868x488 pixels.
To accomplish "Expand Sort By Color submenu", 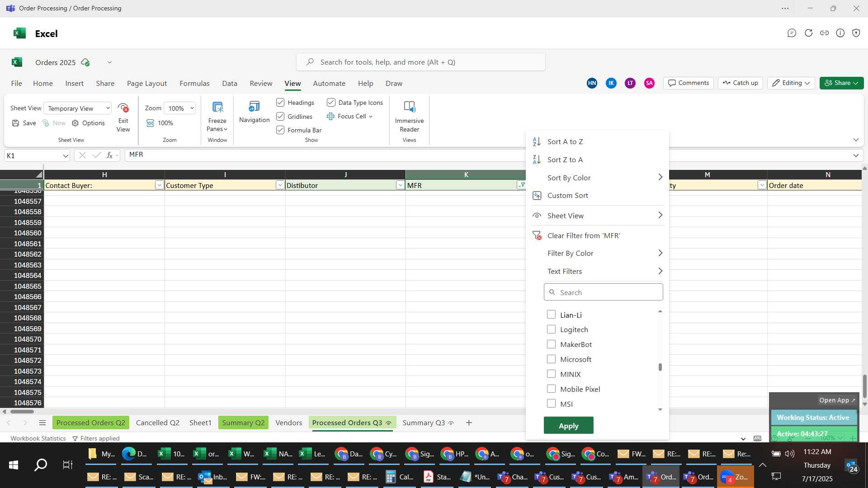I will 660,177.
